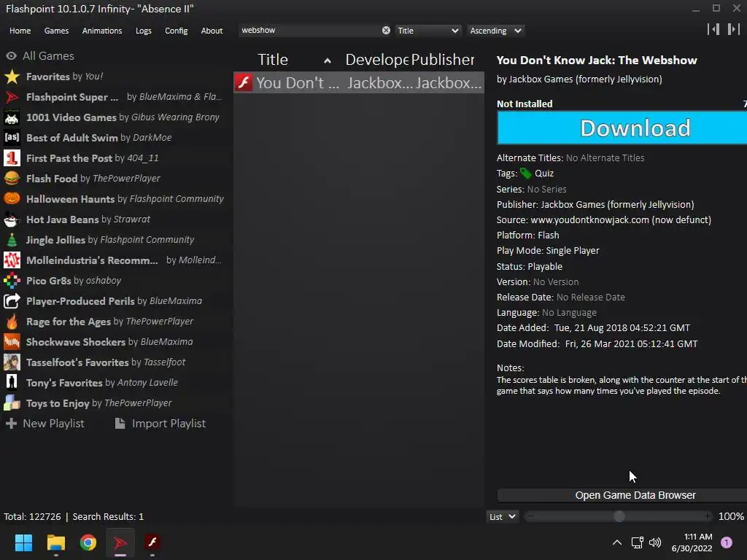Click the 1001 Video Games playlist icon
Image resolution: width=747 pixels, height=560 pixels.
[x=12, y=117]
